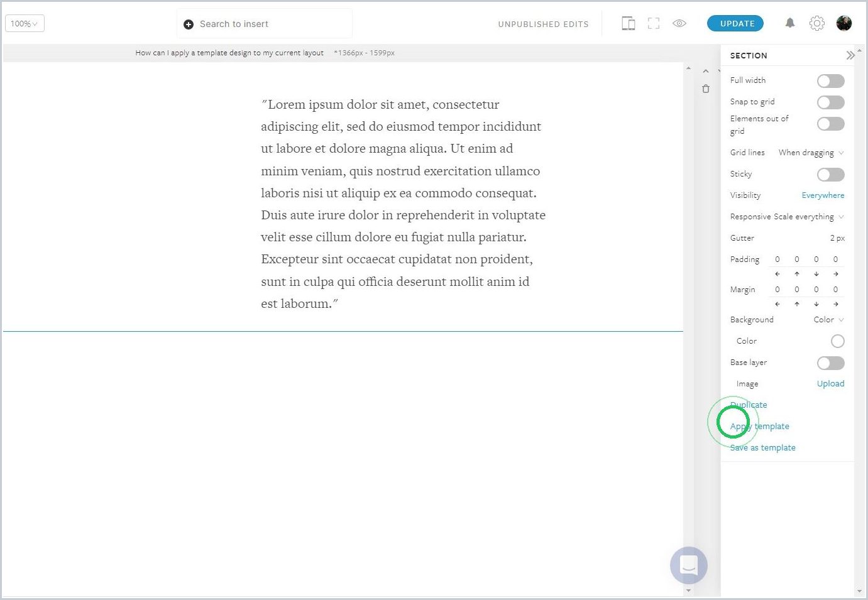Click the Everywhere visibility link
Viewport: 868px width, 600px height.
pyautogui.click(x=823, y=195)
